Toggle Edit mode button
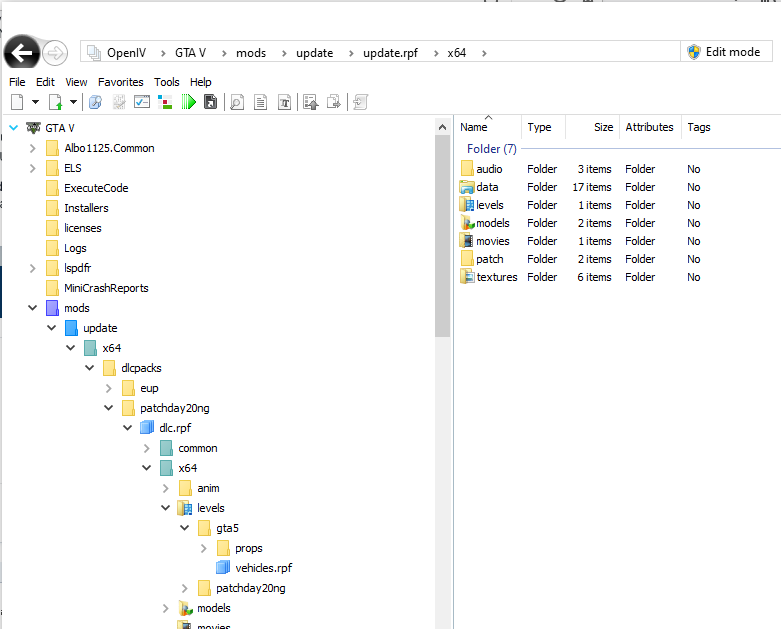 (x=724, y=52)
